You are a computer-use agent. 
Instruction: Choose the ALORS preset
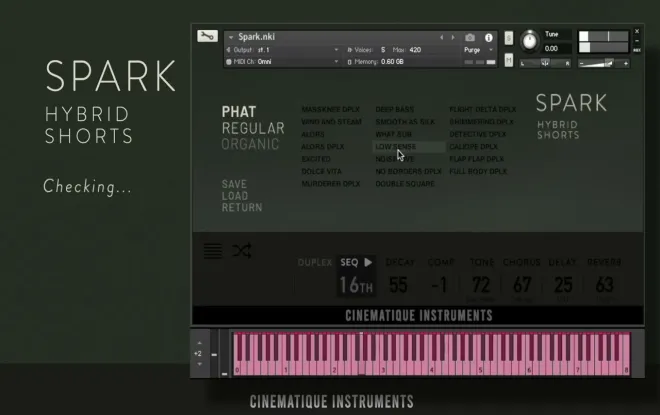(313, 134)
